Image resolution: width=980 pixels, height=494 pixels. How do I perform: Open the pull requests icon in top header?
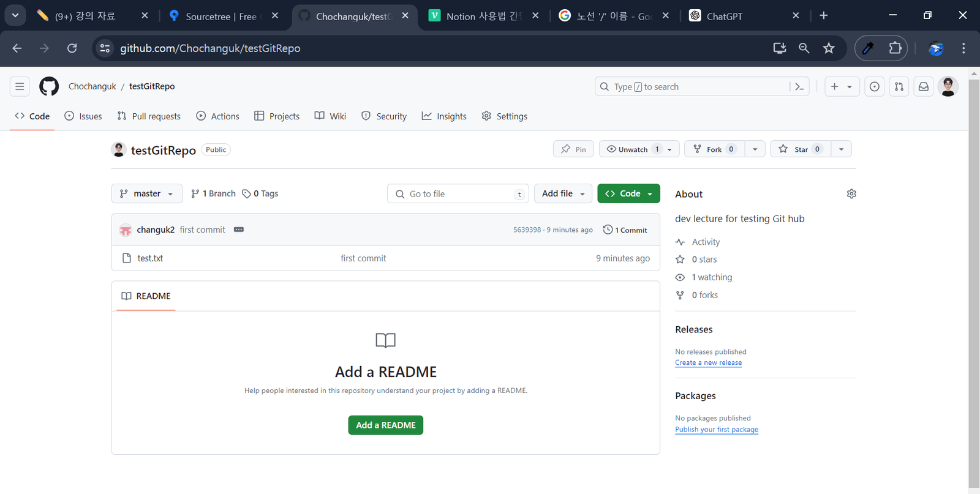click(x=899, y=87)
